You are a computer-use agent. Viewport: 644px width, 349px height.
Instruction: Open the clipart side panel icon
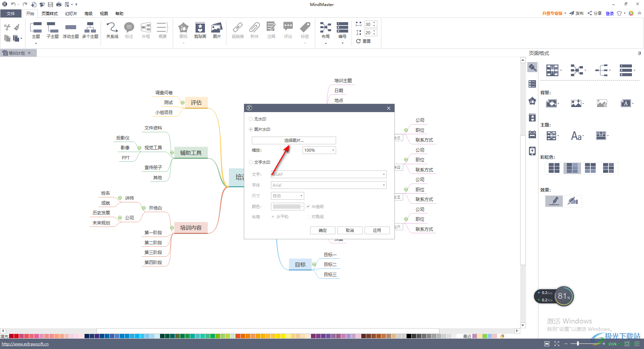pos(532,117)
